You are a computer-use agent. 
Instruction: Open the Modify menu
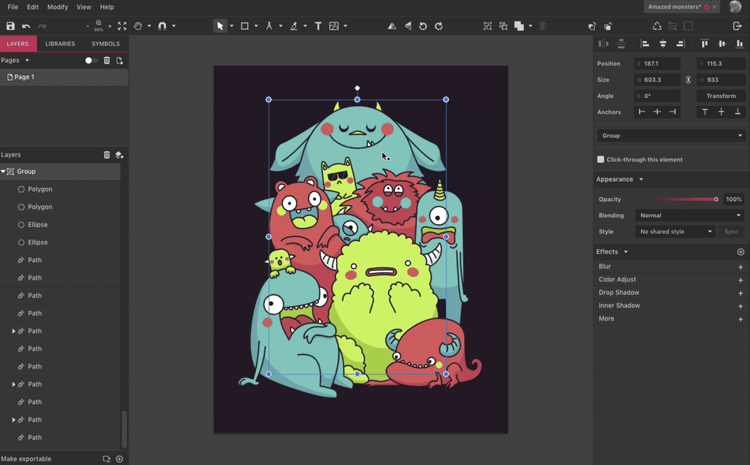[x=57, y=7]
